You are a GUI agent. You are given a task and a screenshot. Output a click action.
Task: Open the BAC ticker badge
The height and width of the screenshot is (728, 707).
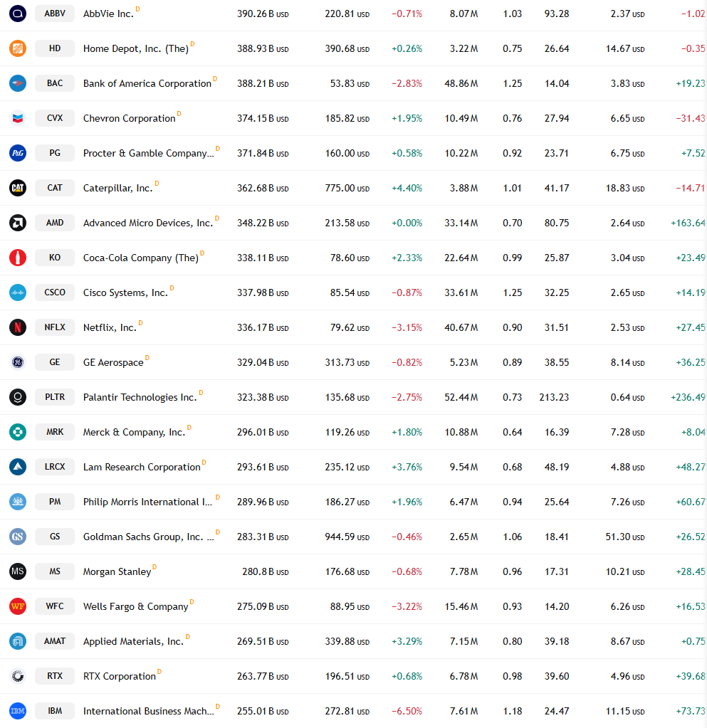pos(55,83)
